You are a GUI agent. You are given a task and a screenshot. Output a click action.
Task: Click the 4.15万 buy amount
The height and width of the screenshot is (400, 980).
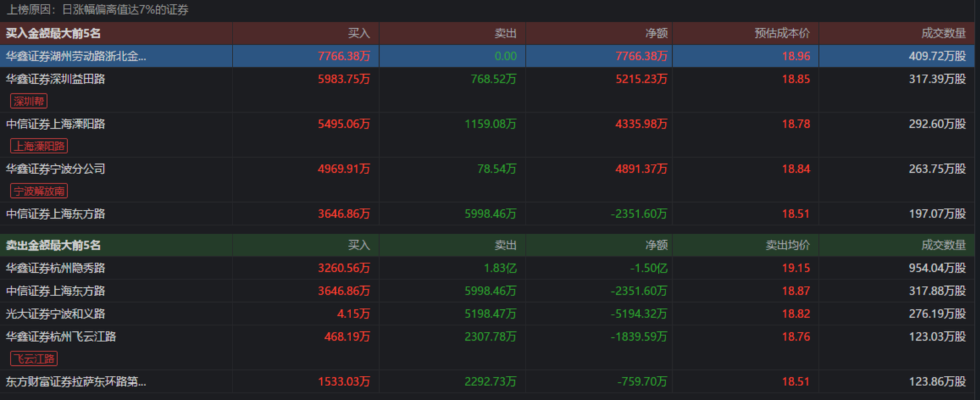tap(354, 314)
